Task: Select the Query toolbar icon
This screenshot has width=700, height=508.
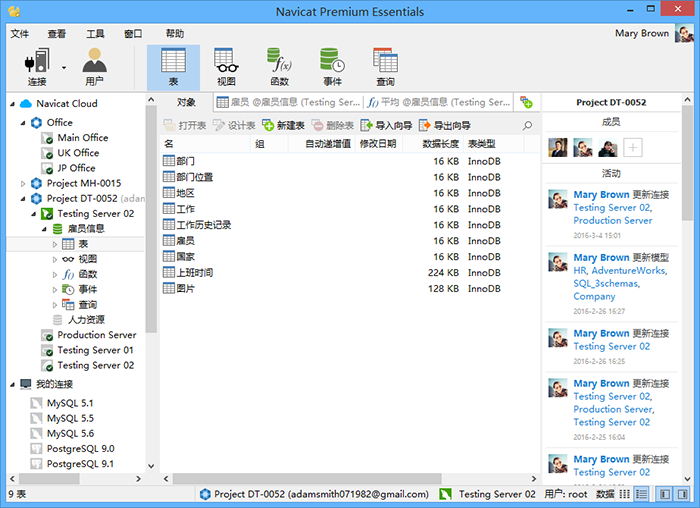Action: [x=385, y=67]
